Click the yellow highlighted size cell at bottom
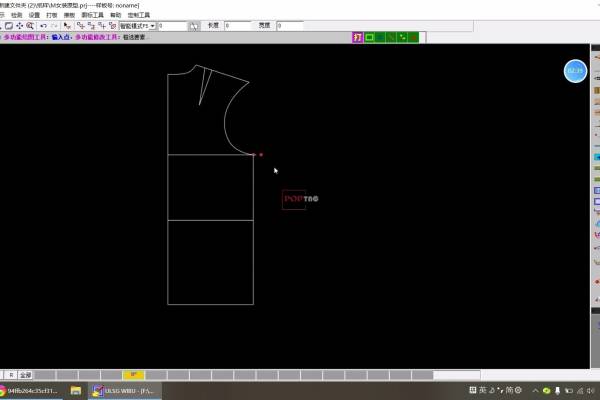Screen dimensions: 600x400 click(133, 375)
